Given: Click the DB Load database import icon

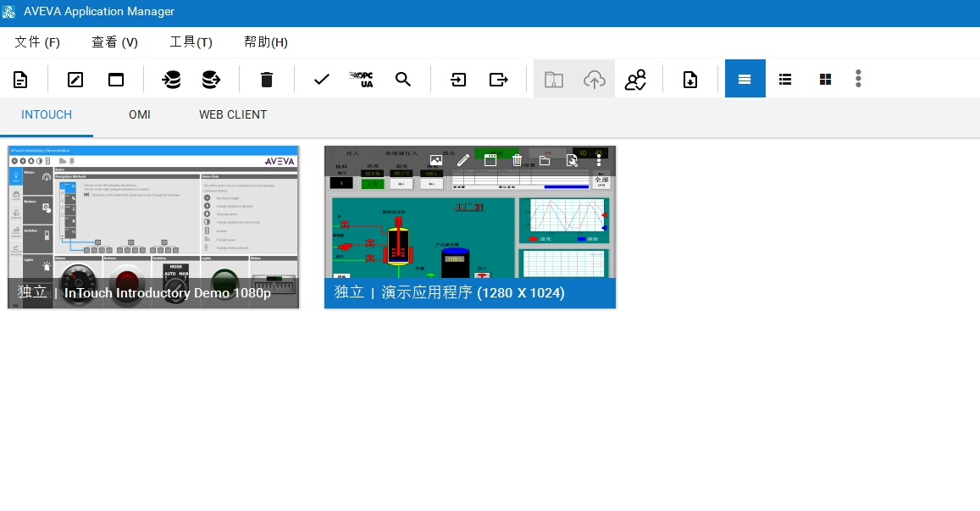Looking at the screenshot, I should coord(170,80).
